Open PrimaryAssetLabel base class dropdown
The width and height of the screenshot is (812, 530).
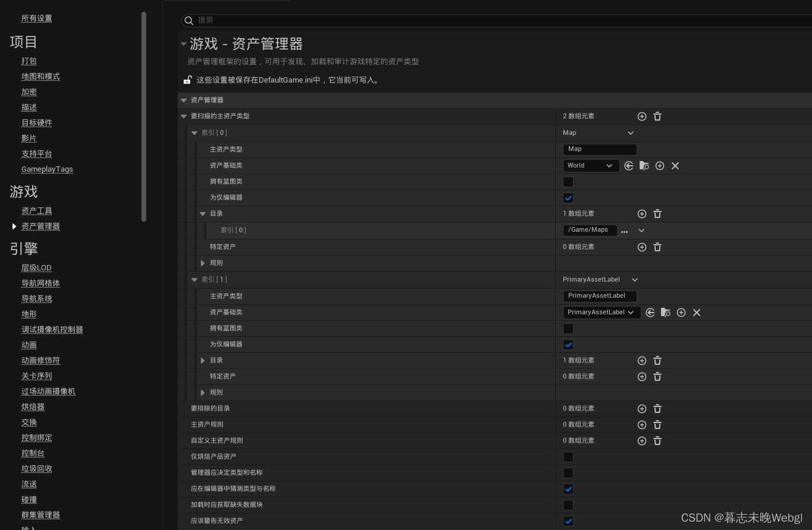pos(602,313)
